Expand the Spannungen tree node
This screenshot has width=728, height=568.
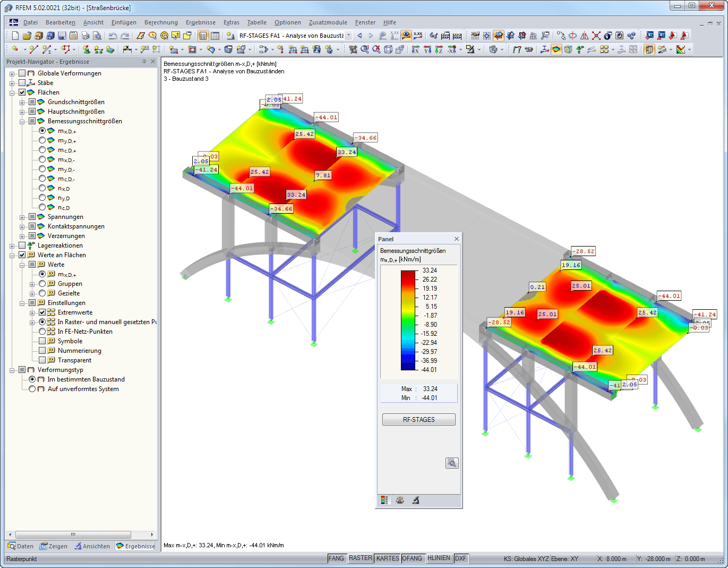[22, 217]
